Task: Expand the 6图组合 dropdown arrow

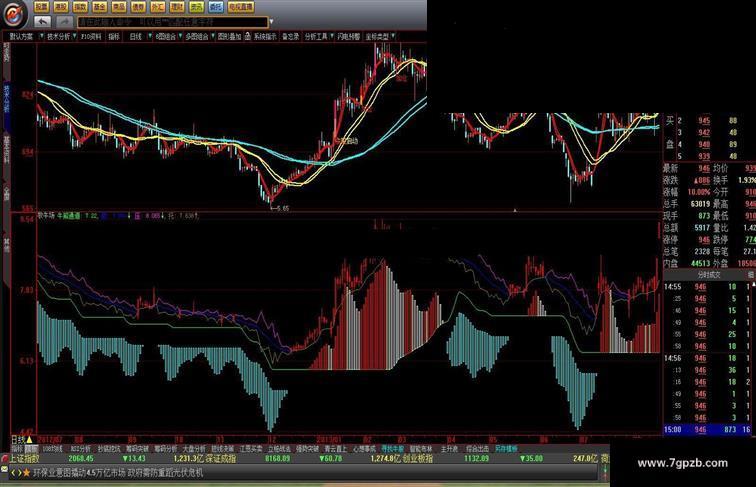Action: tap(180, 36)
